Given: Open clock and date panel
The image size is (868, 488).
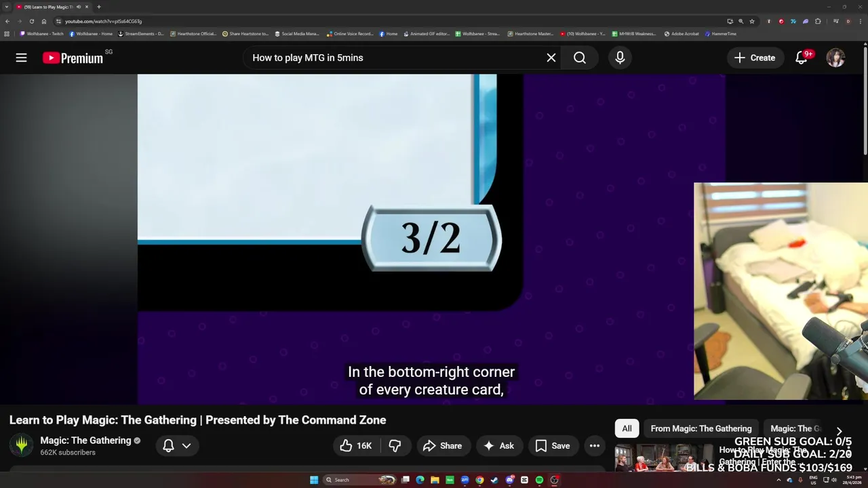Looking at the screenshot, I should (x=853, y=480).
